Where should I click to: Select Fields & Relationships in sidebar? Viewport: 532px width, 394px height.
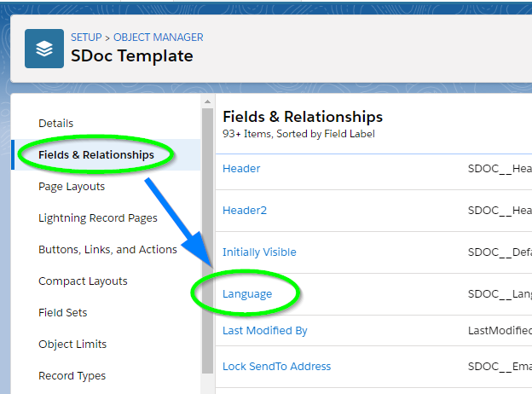pos(96,154)
